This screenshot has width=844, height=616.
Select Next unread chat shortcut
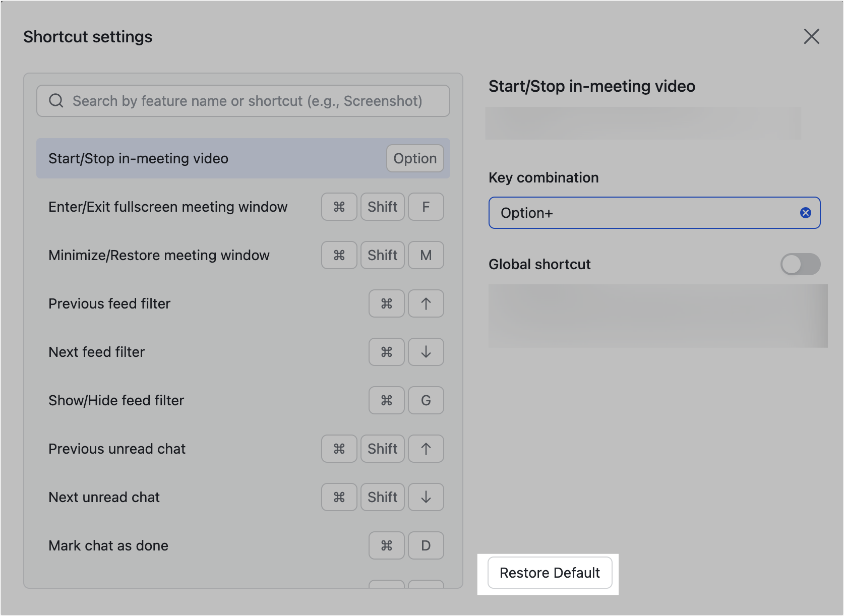coord(243,497)
